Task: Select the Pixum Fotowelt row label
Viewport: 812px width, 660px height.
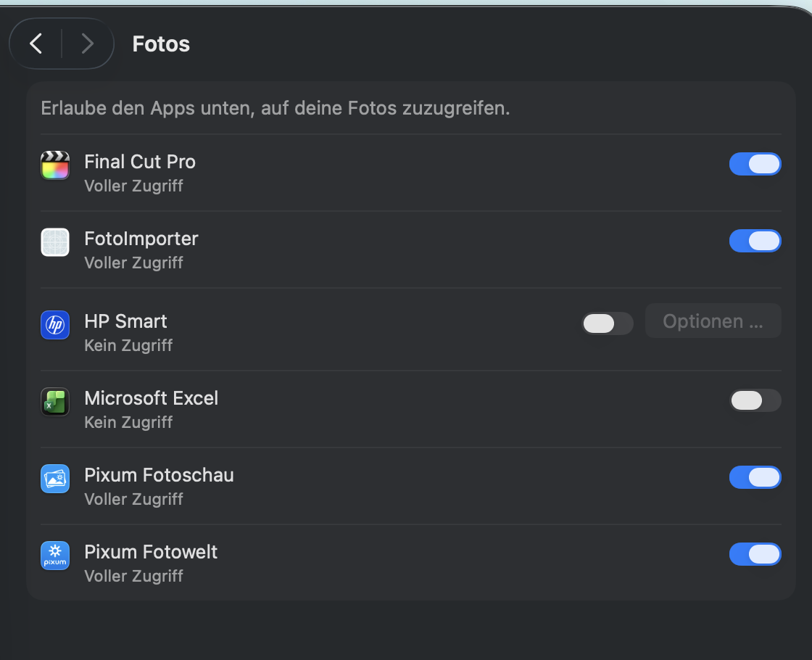Action: [x=151, y=552]
